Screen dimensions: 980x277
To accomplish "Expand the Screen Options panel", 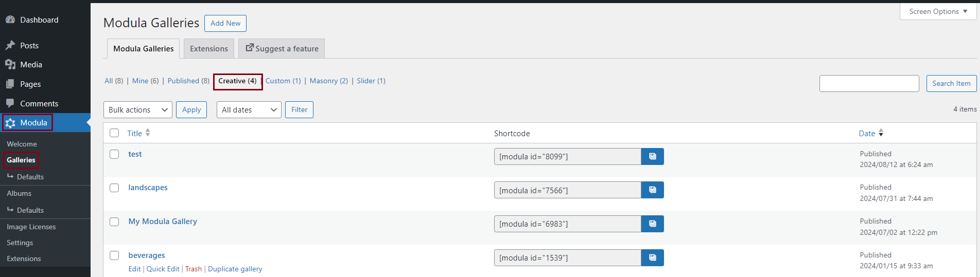I will (937, 11).
